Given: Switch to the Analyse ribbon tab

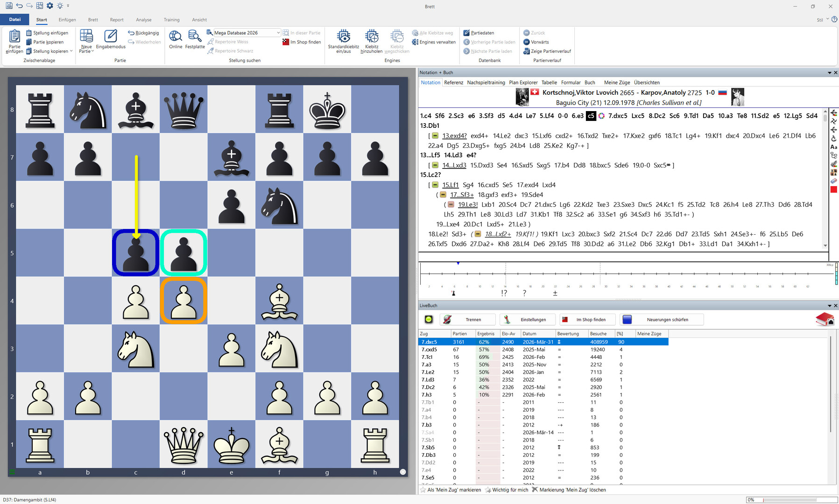Looking at the screenshot, I should pos(144,20).
